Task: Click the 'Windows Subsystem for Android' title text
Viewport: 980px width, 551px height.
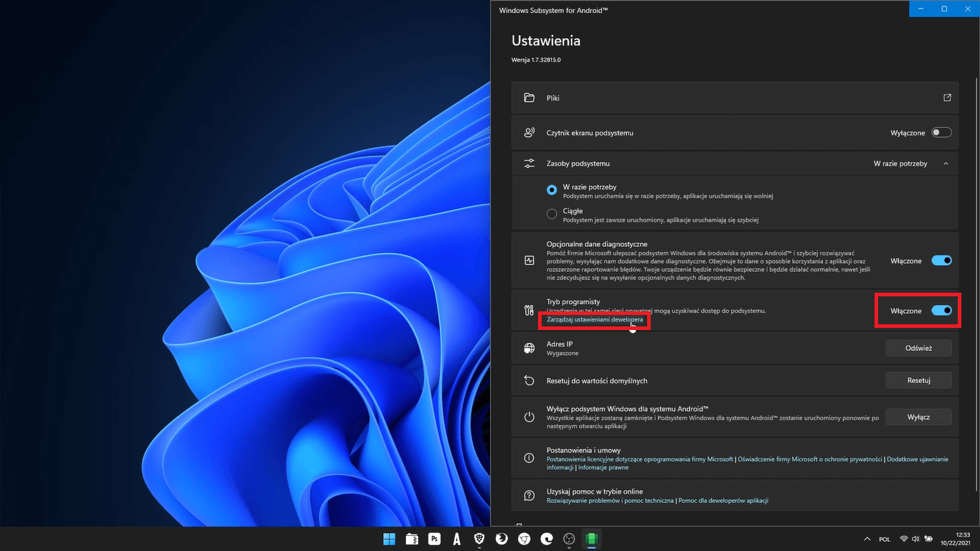Action: click(x=553, y=9)
